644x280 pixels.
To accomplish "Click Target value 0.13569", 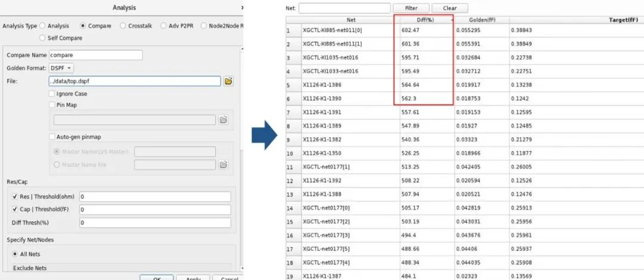I will (521, 276).
